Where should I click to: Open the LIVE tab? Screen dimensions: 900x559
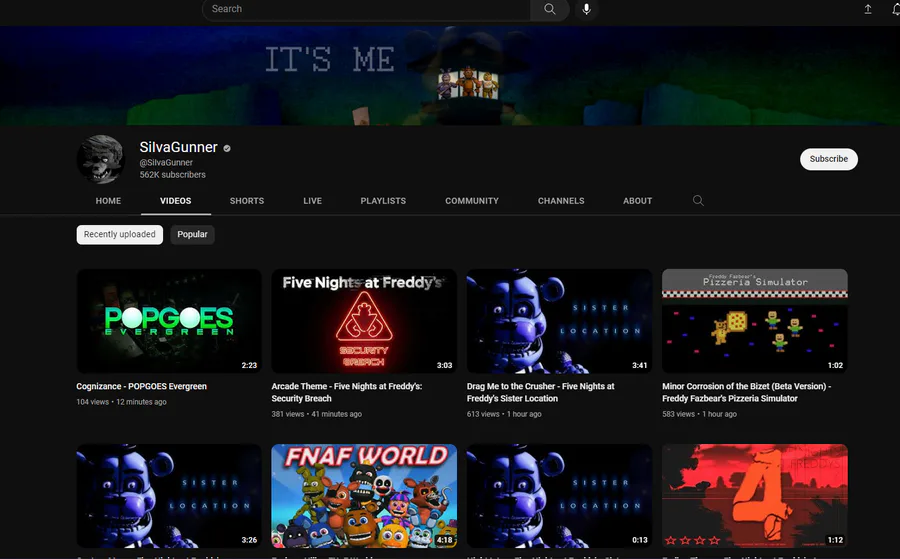click(x=312, y=201)
